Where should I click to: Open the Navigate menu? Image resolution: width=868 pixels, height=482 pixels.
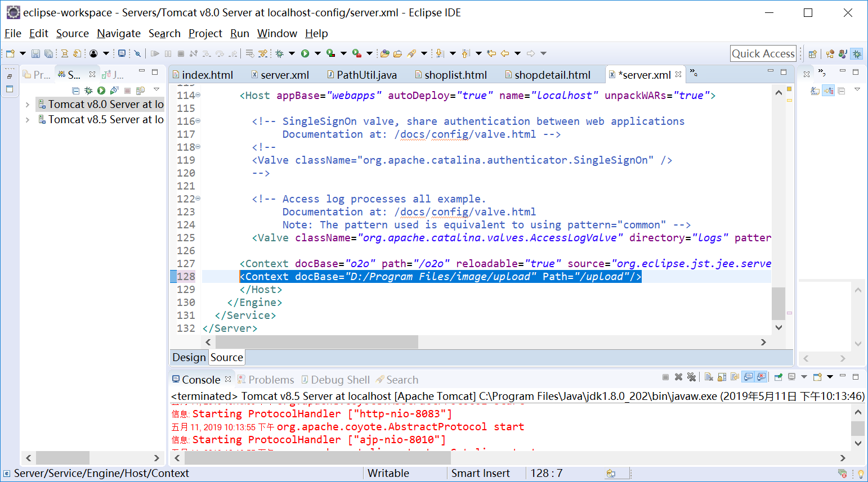click(119, 34)
